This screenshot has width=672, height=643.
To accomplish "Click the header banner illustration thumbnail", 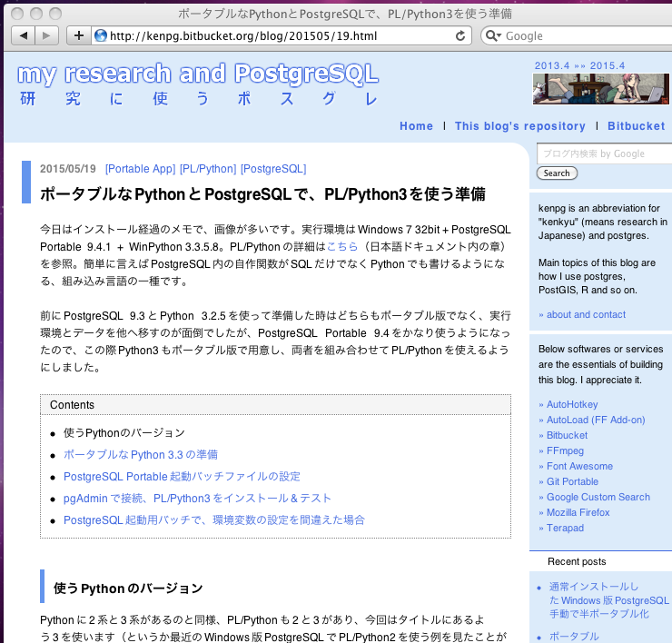I will [x=601, y=89].
